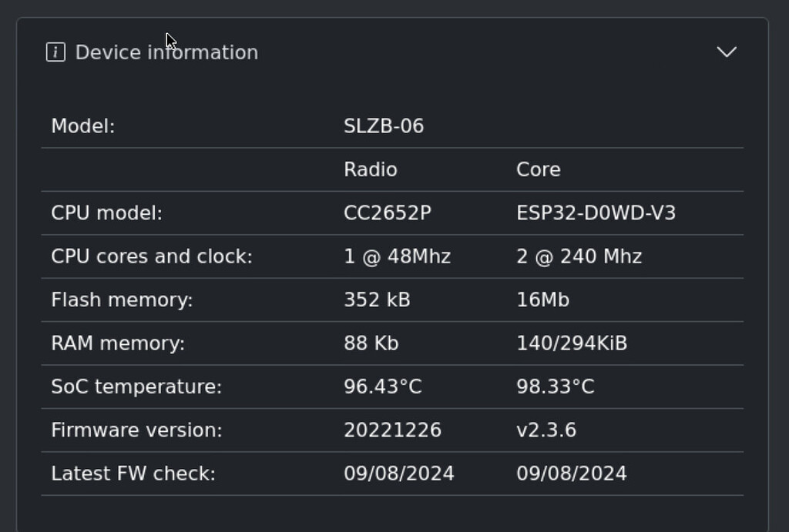The width and height of the screenshot is (789, 532).
Task: Click the Core column header
Action: click(538, 169)
